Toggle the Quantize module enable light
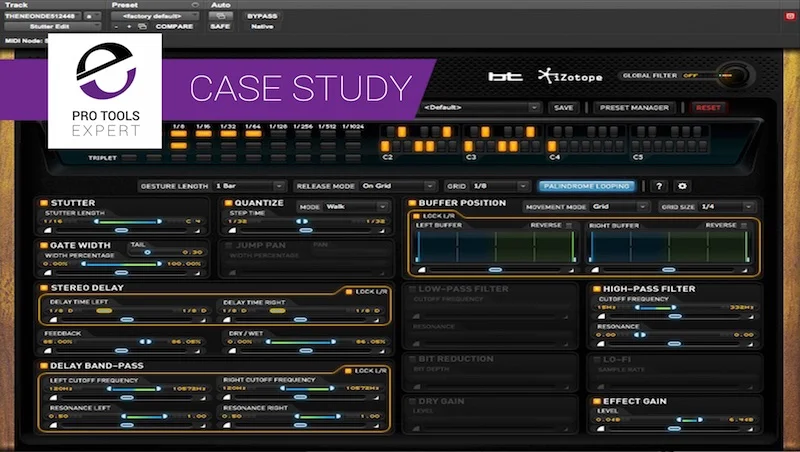Image resolution: width=800 pixels, height=452 pixels. tap(228, 203)
